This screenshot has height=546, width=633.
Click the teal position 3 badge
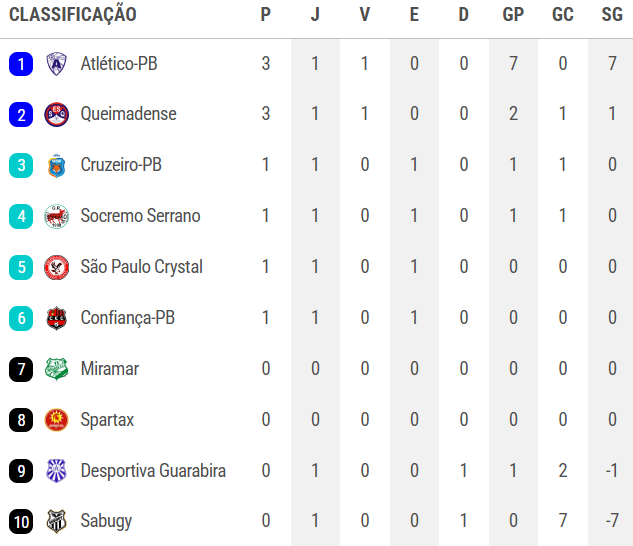point(20,166)
